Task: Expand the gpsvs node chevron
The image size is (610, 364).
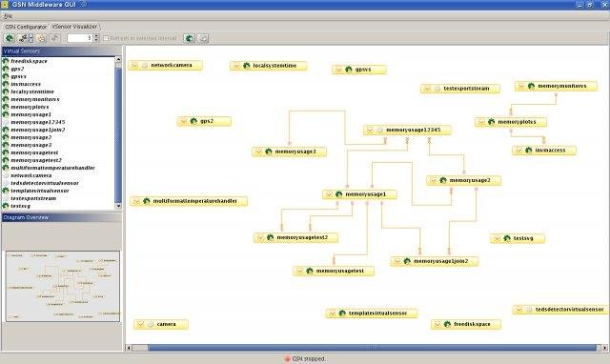Action: (x=339, y=70)
